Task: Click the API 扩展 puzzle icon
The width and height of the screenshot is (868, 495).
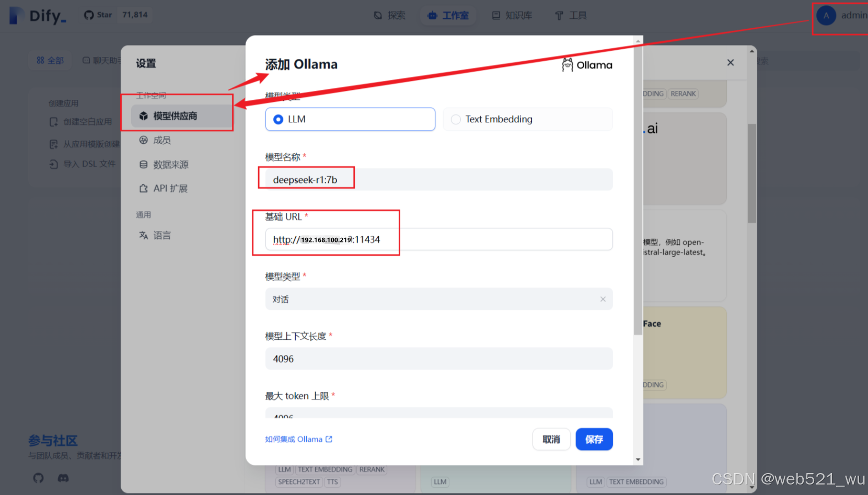Action: click(x=144, y=188)
